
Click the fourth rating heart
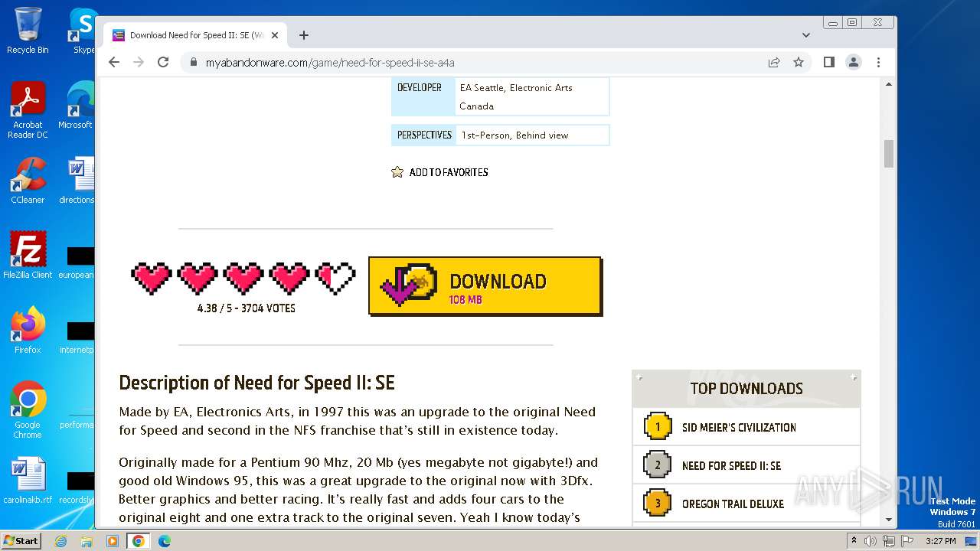click(289, 279)
